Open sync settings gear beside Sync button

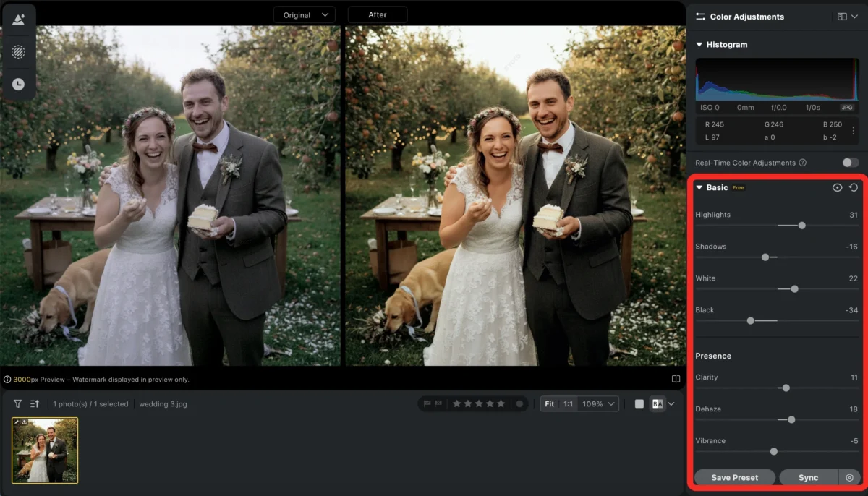pyautogui.click(x=849, y=478)
